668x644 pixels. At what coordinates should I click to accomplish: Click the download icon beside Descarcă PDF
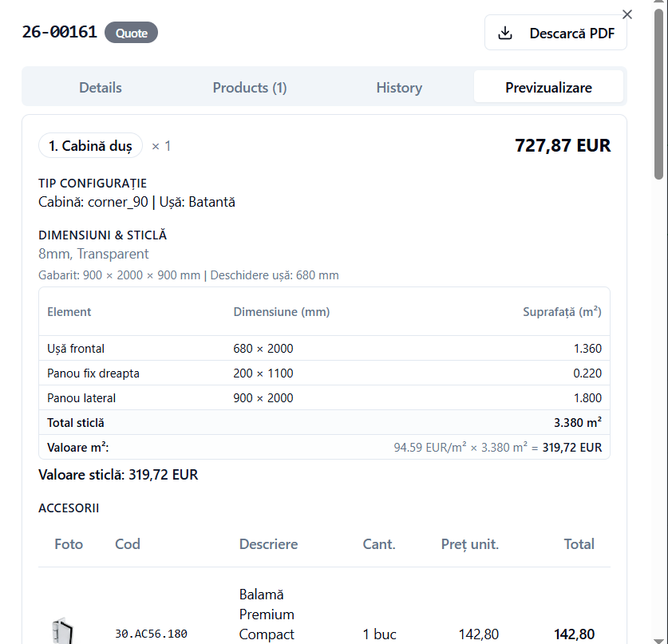[x=504, y=34]
